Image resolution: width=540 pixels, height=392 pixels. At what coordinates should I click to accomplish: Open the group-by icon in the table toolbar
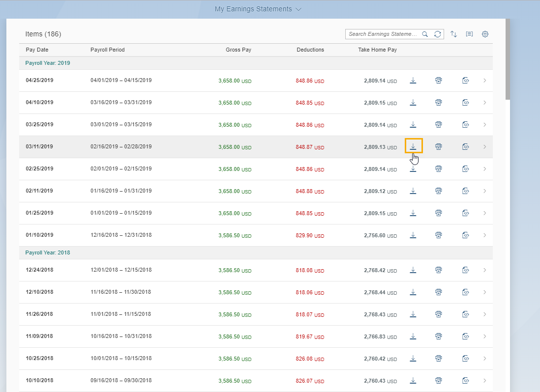click(470, 34)
